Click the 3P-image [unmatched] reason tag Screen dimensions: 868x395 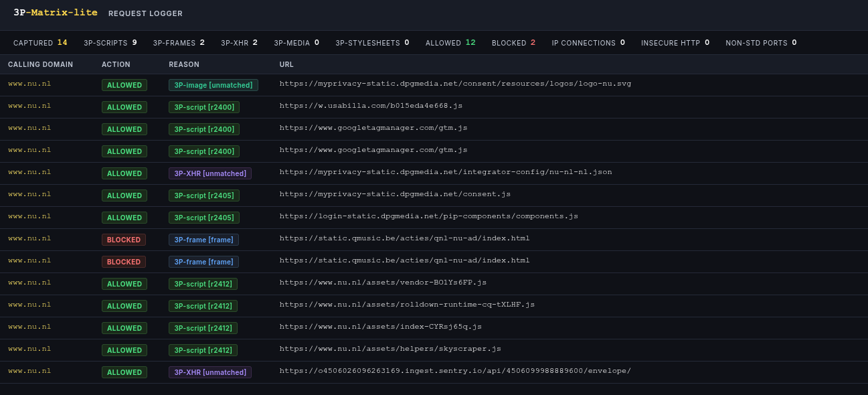coord(213,85)
